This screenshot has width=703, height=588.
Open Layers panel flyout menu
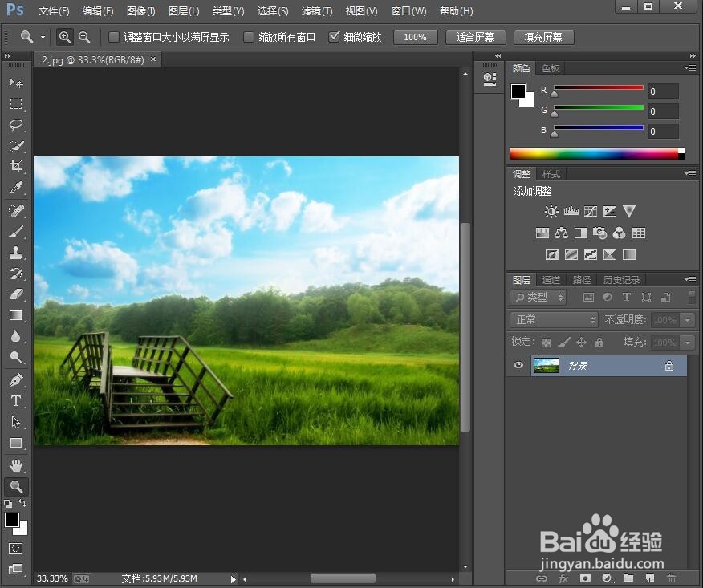pos(690,280)
